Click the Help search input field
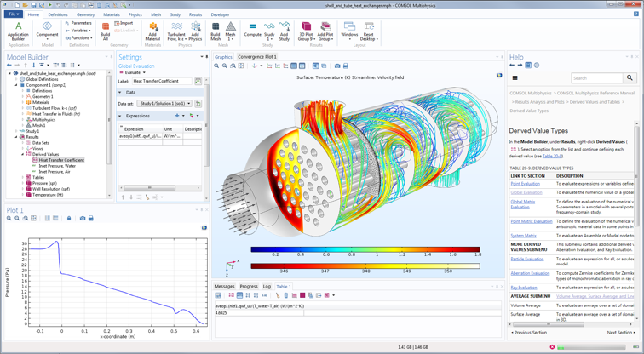The height and width of the screenshot is (354, 644). point(597,78)
